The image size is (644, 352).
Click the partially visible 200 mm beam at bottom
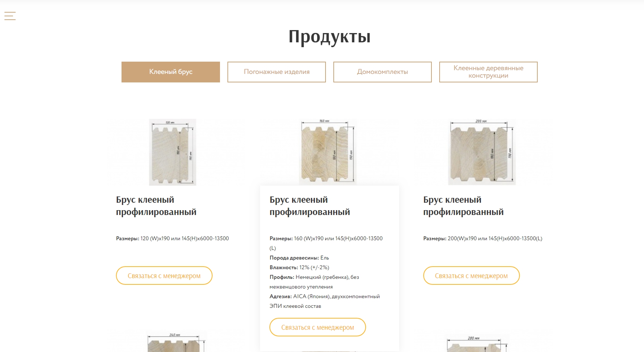(x=477, y=344)
